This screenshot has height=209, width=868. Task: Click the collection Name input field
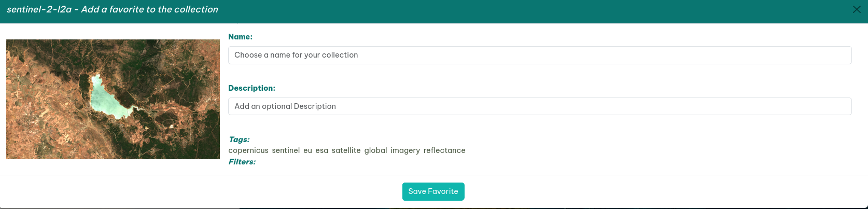tap(539, 55)
